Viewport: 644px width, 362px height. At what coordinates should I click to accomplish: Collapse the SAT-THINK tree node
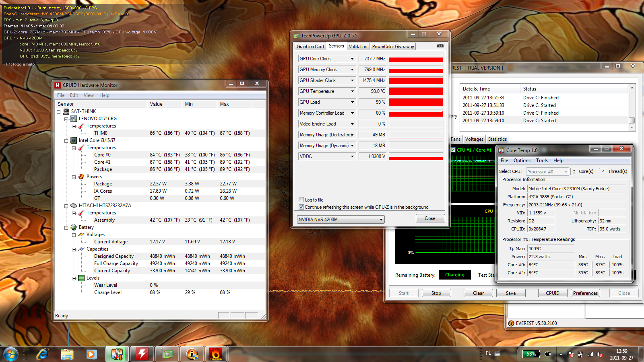pos(59,111)
